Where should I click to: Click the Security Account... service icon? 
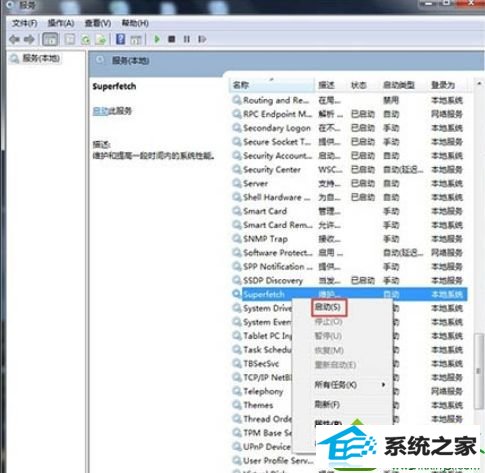click(x=237, y=156)
